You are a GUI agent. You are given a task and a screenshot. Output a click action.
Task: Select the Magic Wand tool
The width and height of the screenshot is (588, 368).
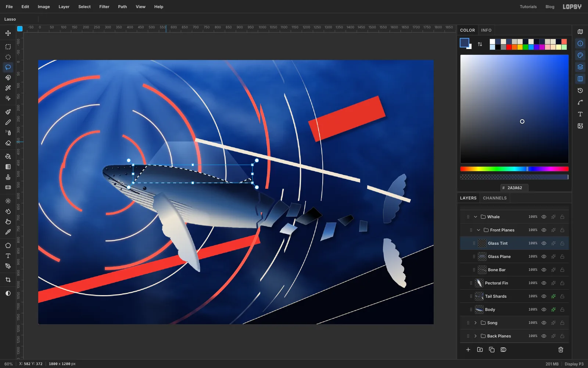tap(8, 88)
